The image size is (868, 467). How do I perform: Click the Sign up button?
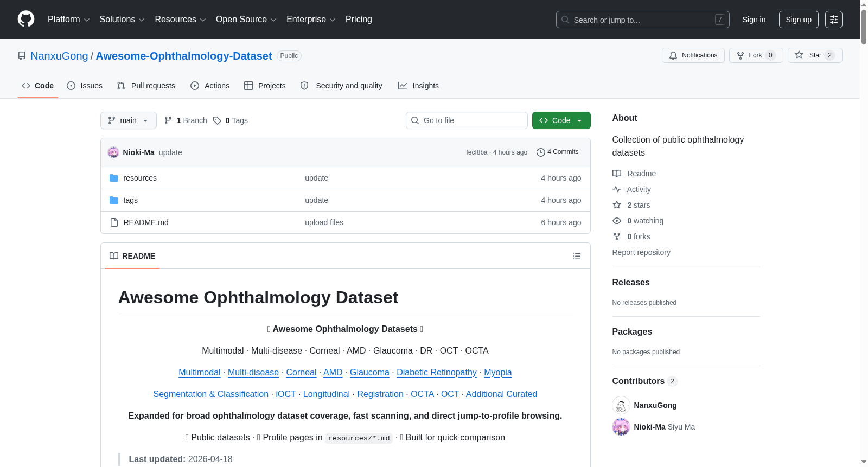click(799, 20)
